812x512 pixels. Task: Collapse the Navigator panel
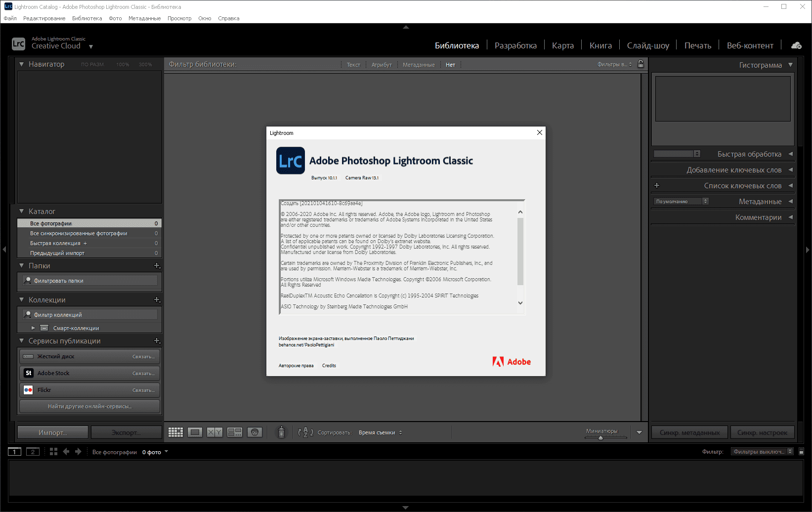pos(21,64)
